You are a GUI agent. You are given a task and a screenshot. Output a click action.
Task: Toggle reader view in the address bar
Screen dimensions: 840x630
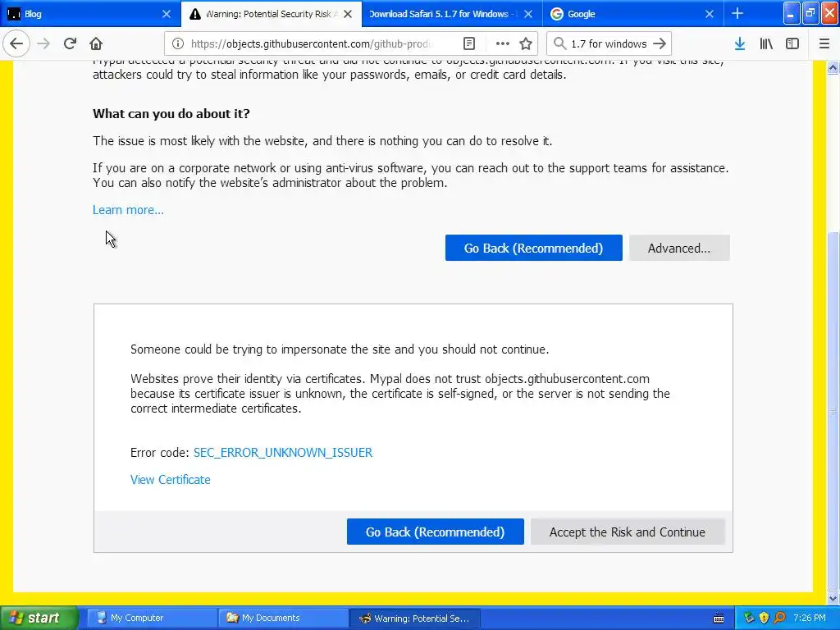coord(469,44)
